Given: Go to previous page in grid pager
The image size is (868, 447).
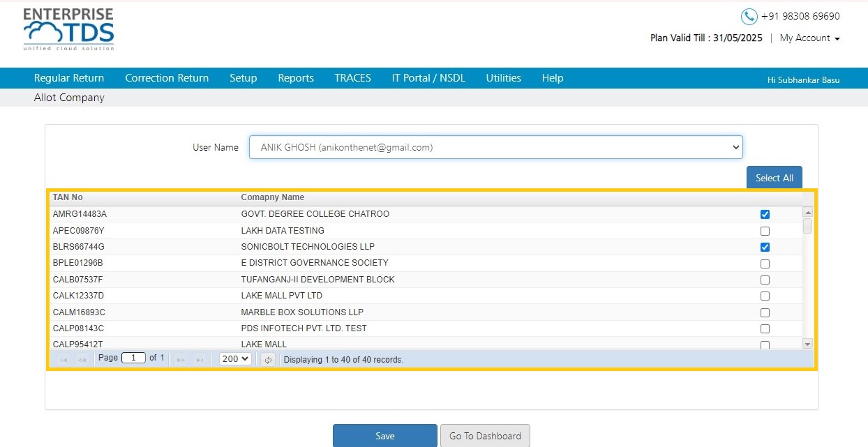Looking at the screenshot, I should pos(82,360).
